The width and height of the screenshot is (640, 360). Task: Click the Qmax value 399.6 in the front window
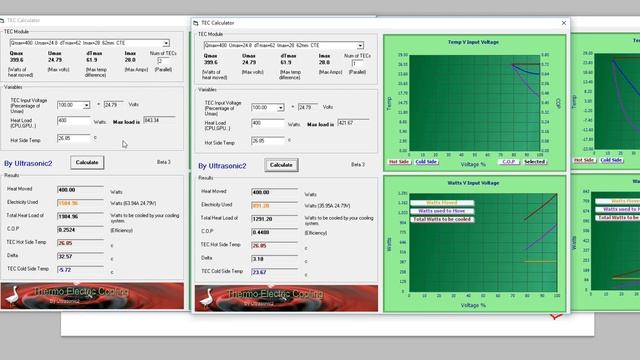pos(211,63)
